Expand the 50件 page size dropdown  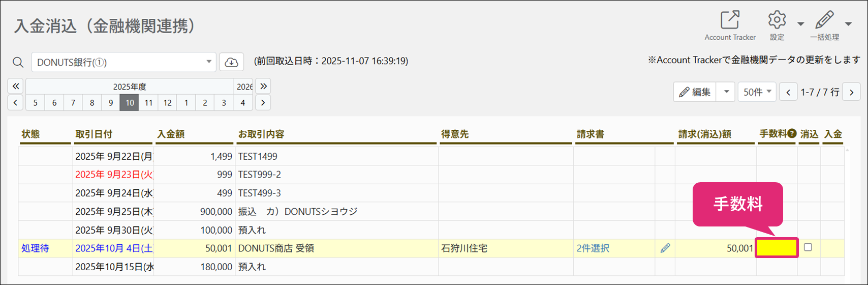[x=757, y=92]
